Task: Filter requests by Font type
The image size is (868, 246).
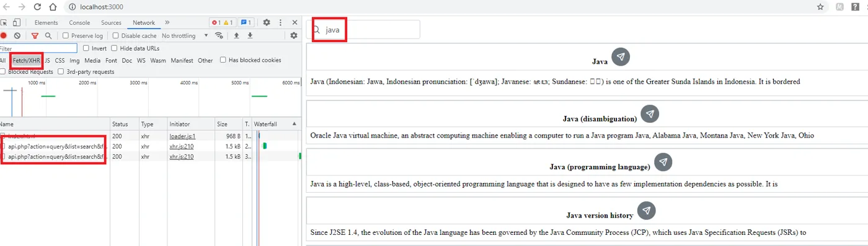Action: point(111,61)
